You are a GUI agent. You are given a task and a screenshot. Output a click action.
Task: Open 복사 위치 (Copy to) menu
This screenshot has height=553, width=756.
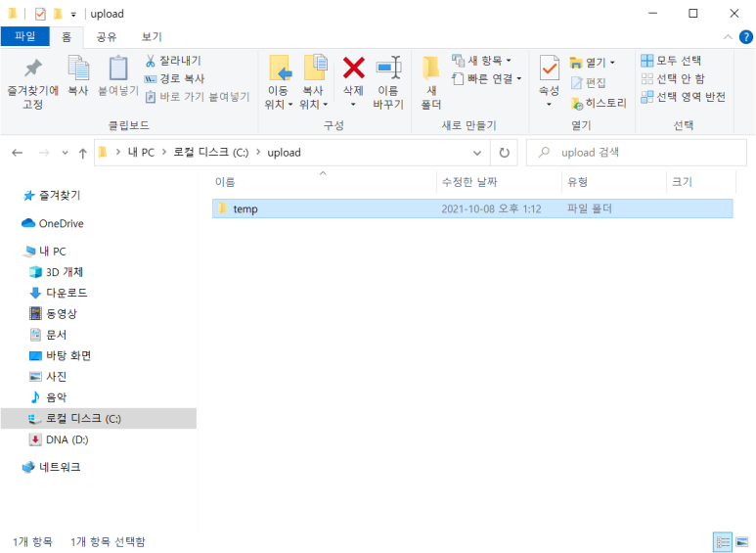click(x=313, y=82)
